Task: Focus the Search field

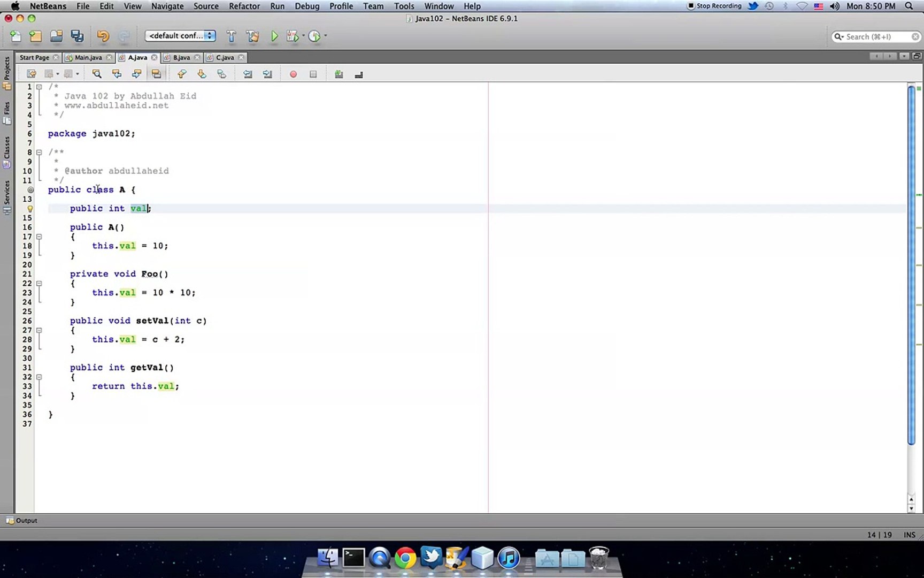Action: pyautogui.click(x=876, y=36)
